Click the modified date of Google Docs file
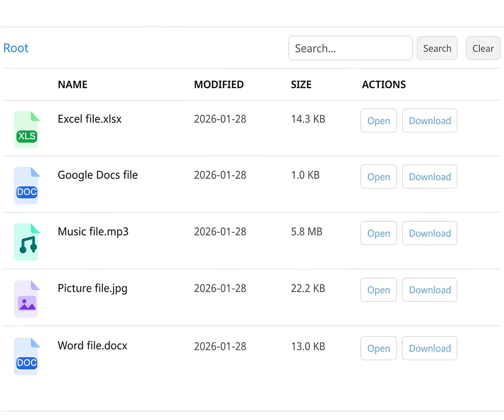This screenshot has width=504, height=420. [x=220, y=175]
